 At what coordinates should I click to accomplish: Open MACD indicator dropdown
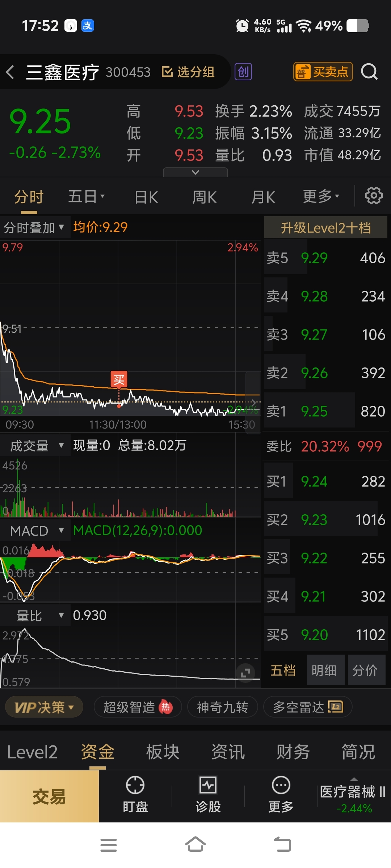click(35, 531)
